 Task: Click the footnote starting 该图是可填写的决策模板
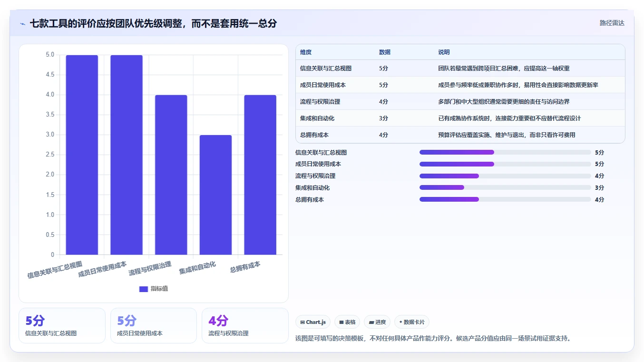click(433, 339)
